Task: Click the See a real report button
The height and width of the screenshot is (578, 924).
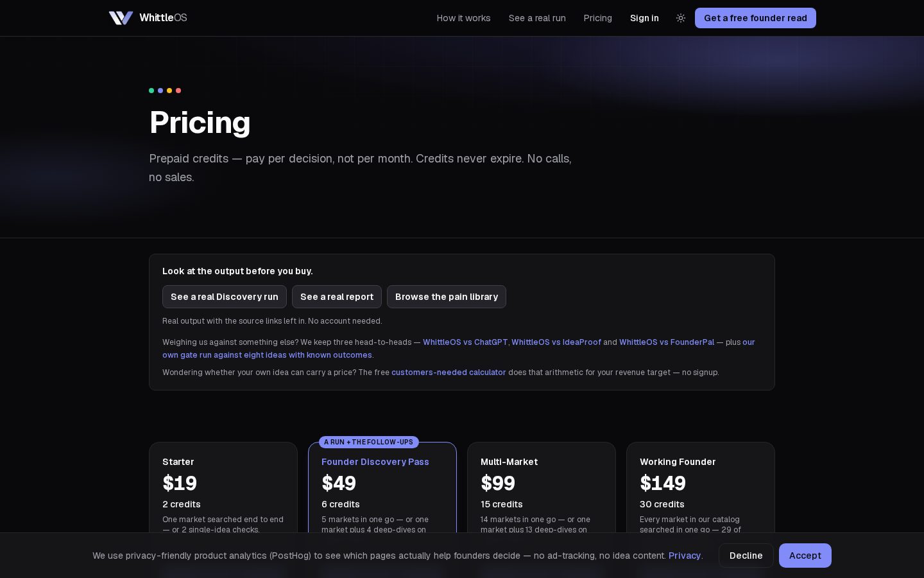Action: pyautogui.click(x=337, y=297)
